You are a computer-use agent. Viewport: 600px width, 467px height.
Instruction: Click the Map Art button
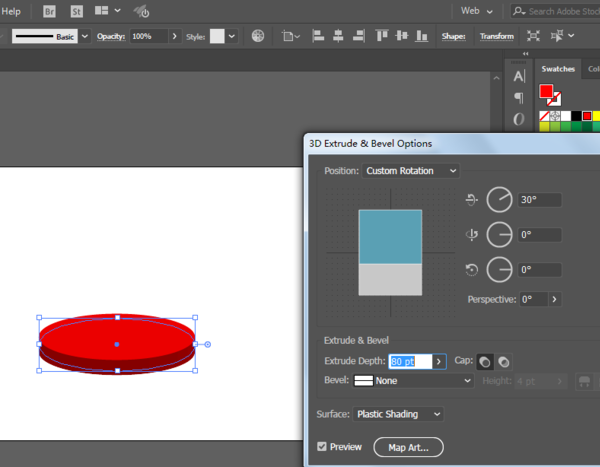click(x=408, y=447)
